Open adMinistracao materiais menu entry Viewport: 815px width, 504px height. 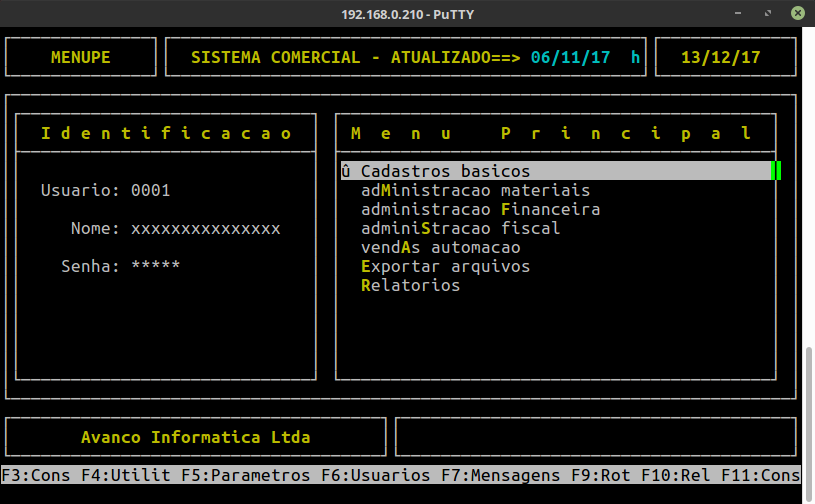coord(475,190)
